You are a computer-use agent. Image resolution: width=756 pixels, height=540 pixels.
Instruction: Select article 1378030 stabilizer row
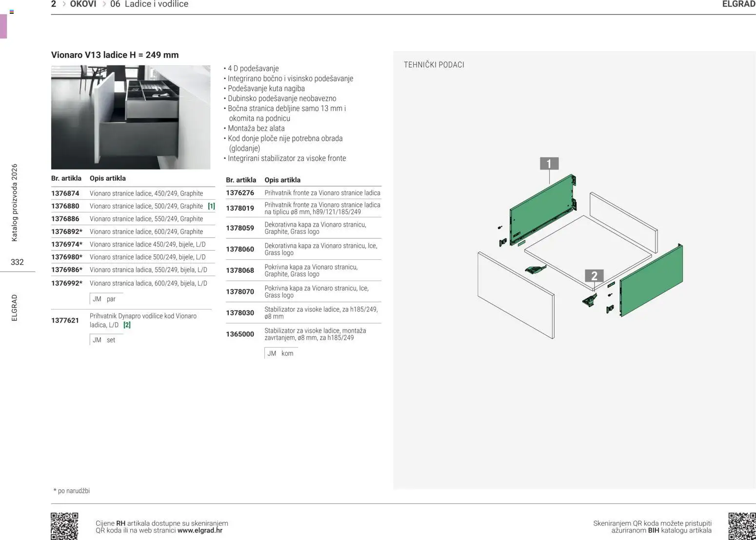tap(303, 313)
